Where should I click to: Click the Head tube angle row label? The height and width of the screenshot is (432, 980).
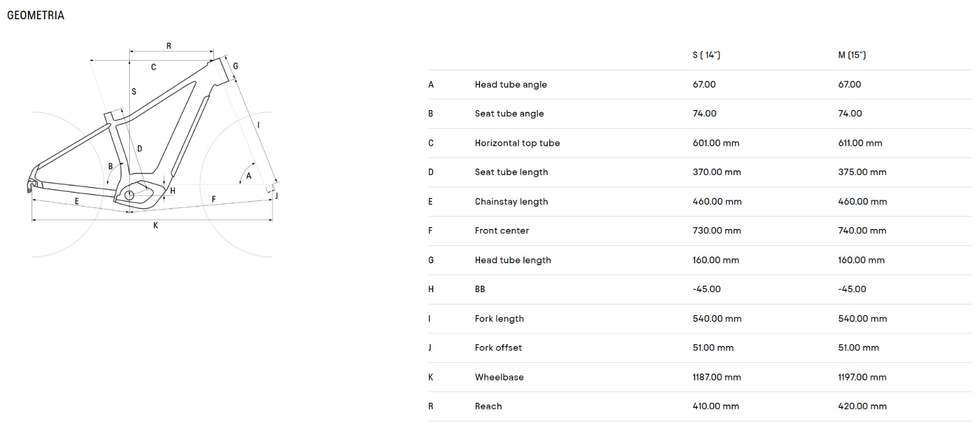(510, 84)
